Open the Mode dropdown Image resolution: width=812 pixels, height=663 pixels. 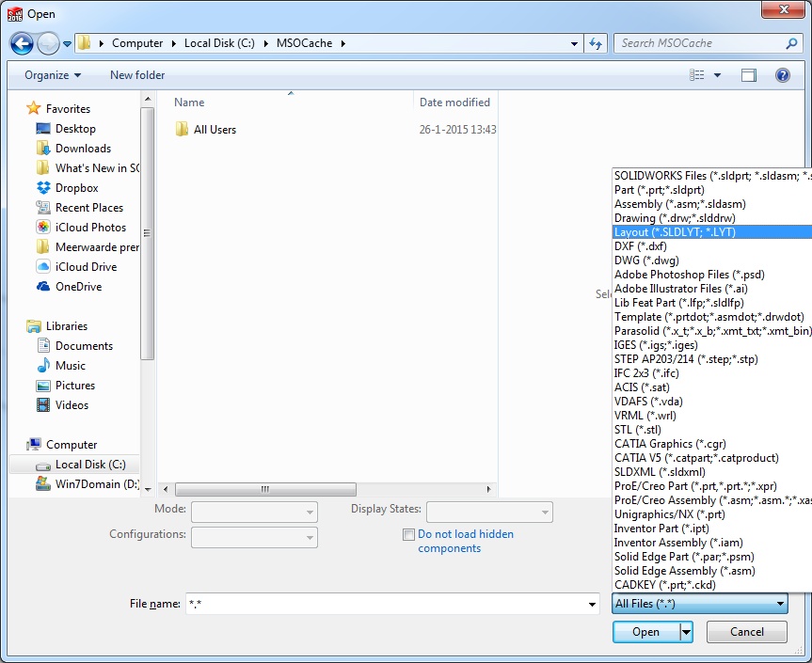coord(254,512)
